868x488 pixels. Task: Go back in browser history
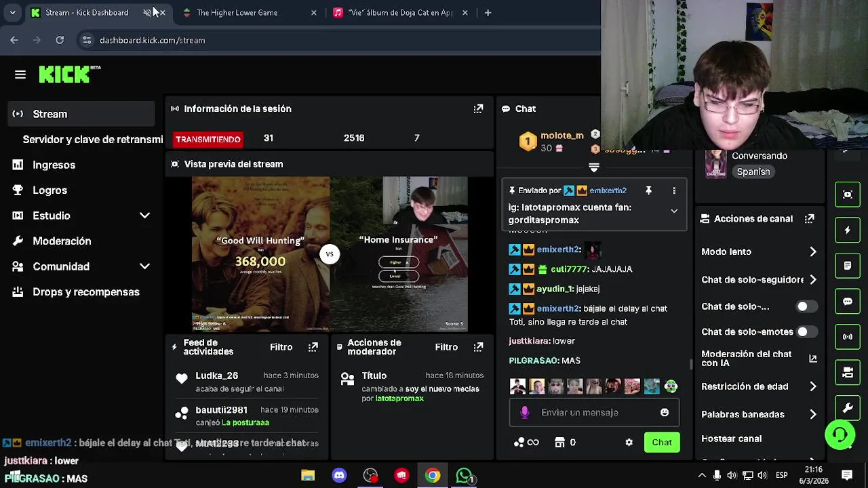pyautogui.click(x=14, y=40)
